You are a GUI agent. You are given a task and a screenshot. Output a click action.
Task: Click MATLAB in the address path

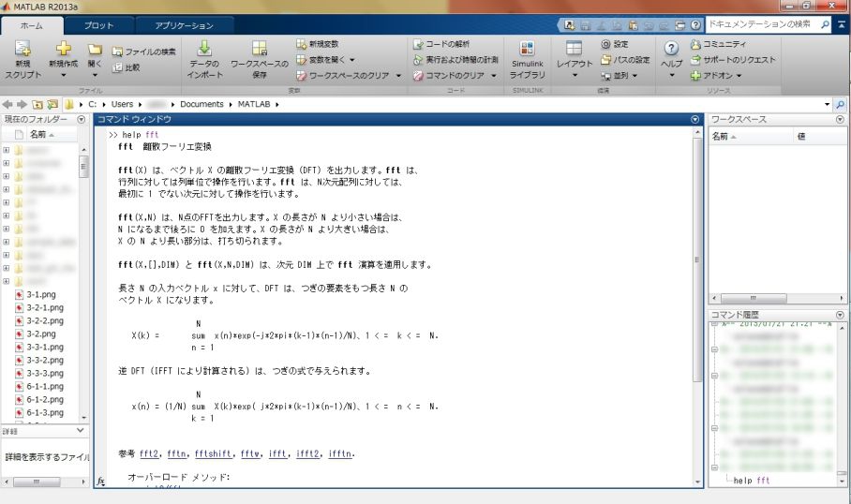[x=253, y=104]
